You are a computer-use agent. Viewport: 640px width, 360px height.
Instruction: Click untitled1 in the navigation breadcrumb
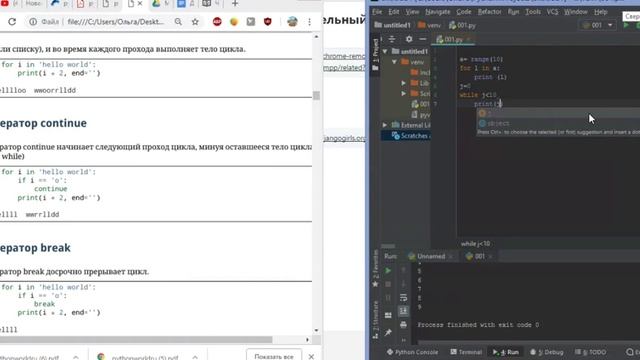pos(392,25)
